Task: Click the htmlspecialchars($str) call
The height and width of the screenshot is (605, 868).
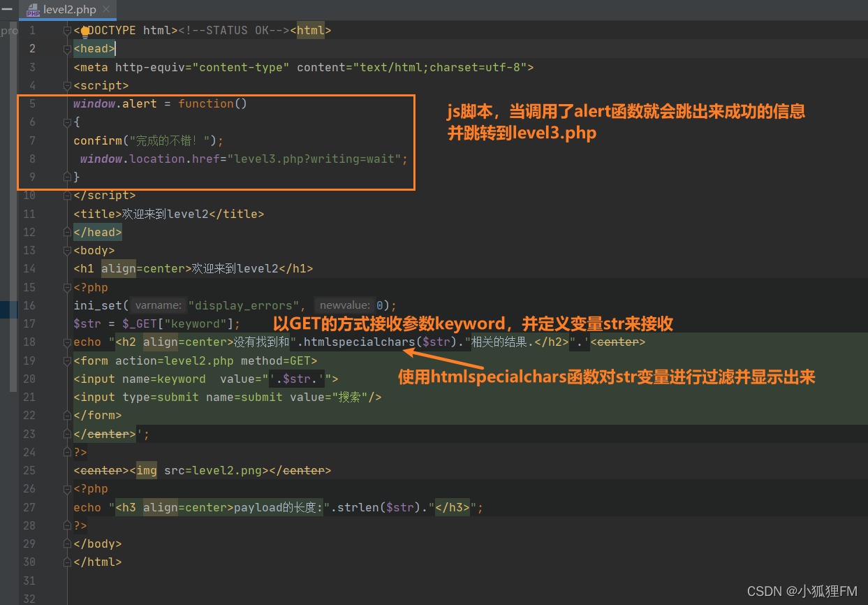Action: pos(379,342)
